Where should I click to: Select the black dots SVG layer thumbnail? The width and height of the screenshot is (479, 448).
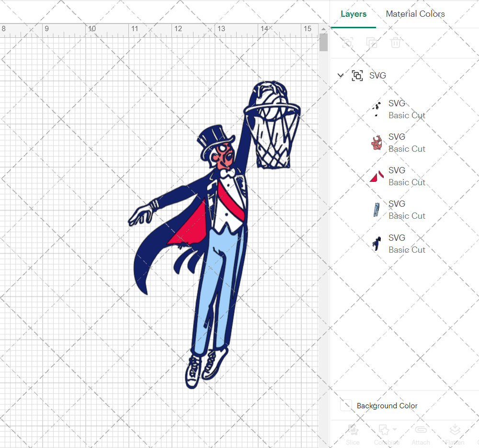[376, 109]
